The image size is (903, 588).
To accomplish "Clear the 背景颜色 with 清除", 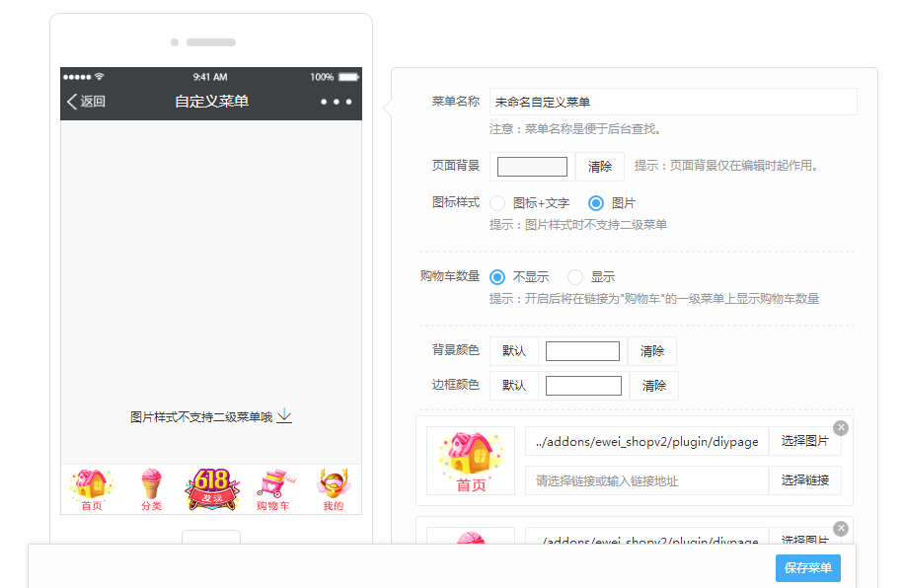I will 652,351.
